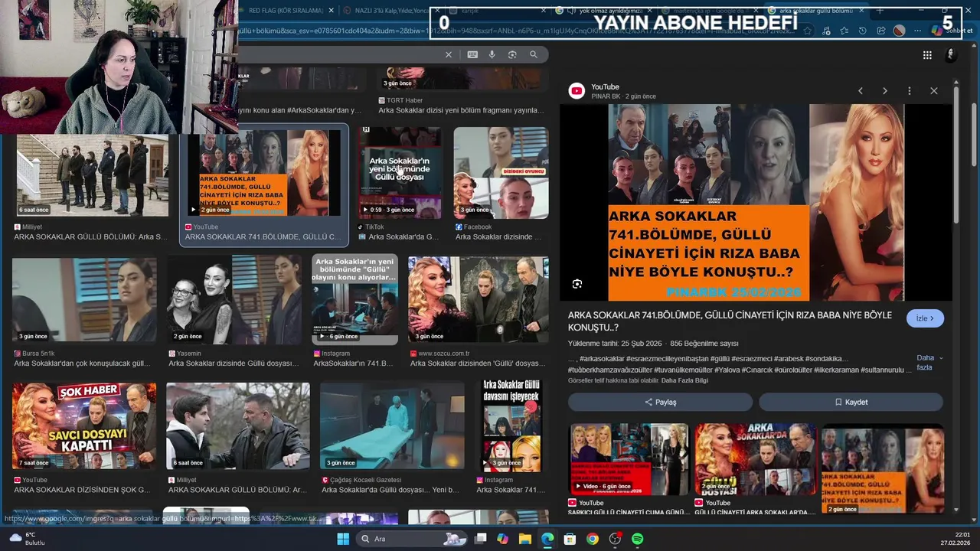Screen dimensions: 980x551
Task: Open the Windows Start menu
Action: [x=343, y=539]
